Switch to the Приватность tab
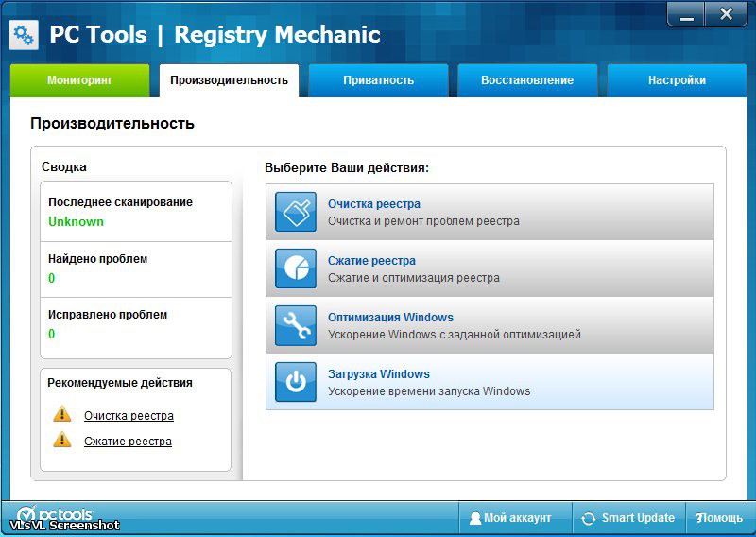The height and width of the screenshot is (537, 756). [x=378, y=80]
